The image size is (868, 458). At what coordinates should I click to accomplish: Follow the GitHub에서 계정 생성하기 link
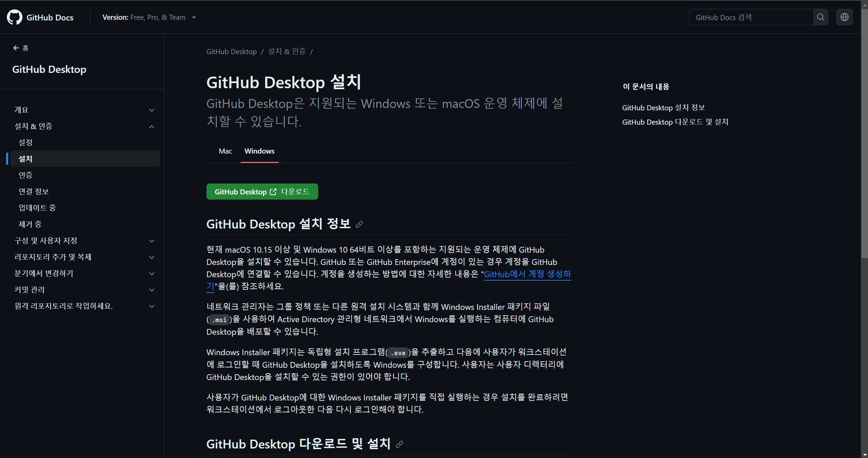527,274
